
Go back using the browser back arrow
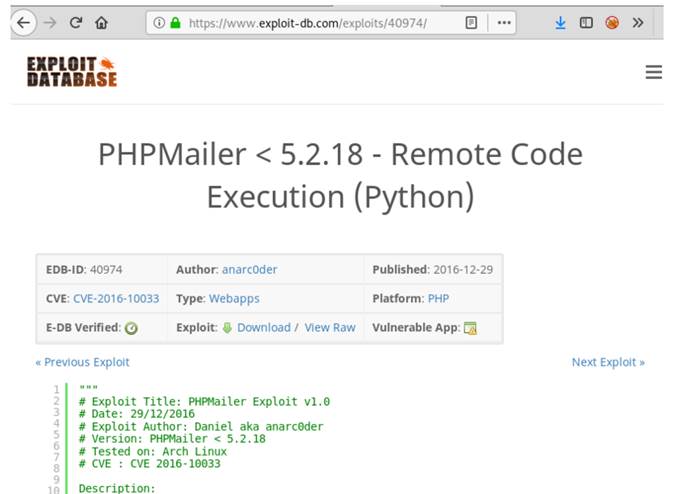pyautogui.click(x=23, y=23)
